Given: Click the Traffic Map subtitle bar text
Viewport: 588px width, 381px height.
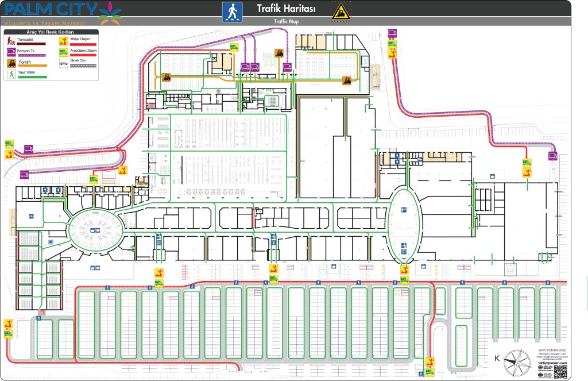Looking at the screenshot, I should [287, 21].
